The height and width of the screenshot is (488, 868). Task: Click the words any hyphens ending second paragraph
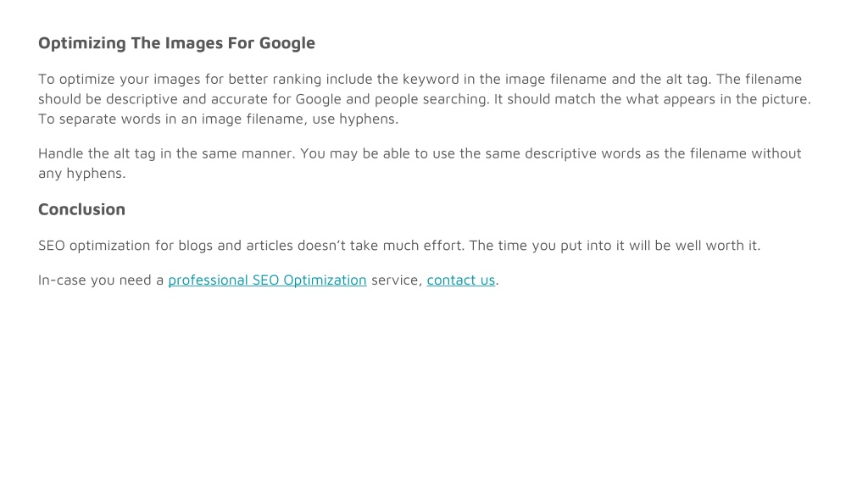[x=82, y=173]
